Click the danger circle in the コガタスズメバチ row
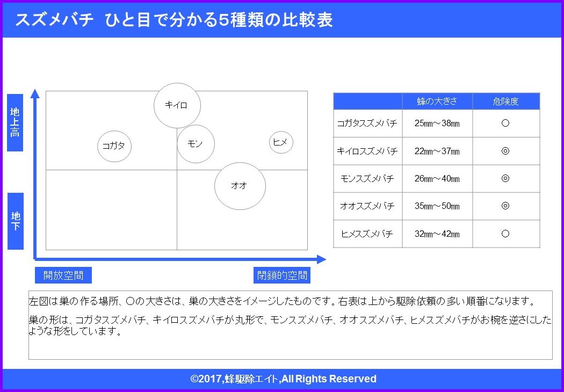 [505, 123]
